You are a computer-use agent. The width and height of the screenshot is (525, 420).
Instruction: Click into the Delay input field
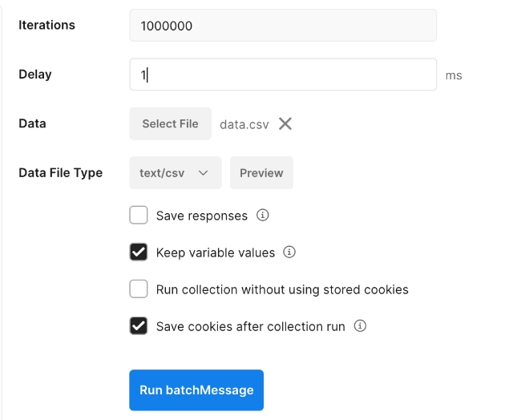[x=283, y=75]
